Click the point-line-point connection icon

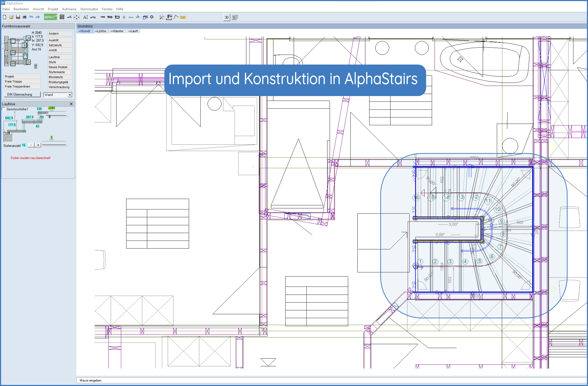coord(131,17)
